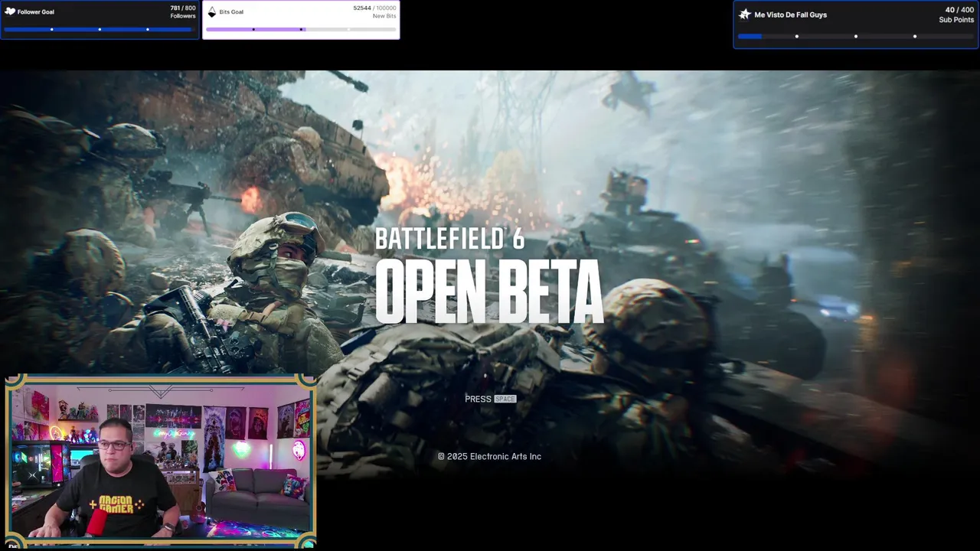980x551 pixels.
Task: Click the "© 2025 Electronic Arts Inc" text
Action: point(489,456)
